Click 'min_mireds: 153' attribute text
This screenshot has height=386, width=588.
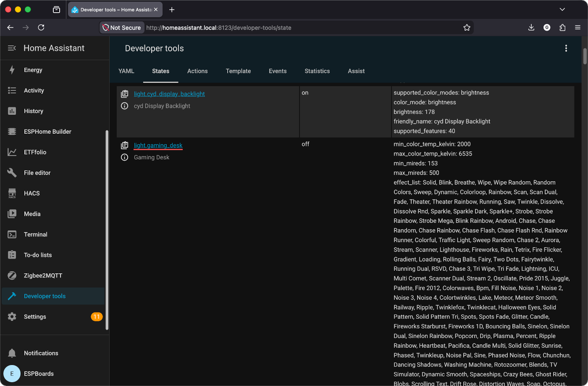point(415,164)
